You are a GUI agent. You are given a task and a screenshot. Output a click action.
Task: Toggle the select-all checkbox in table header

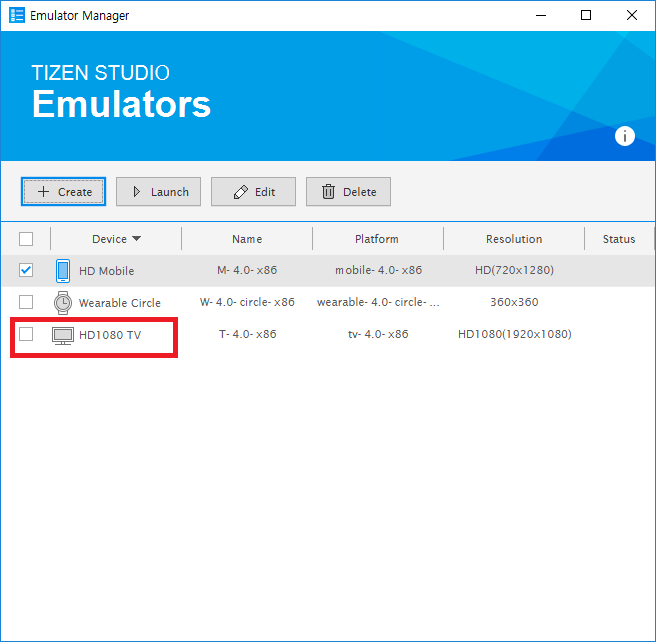click(26, 239)
